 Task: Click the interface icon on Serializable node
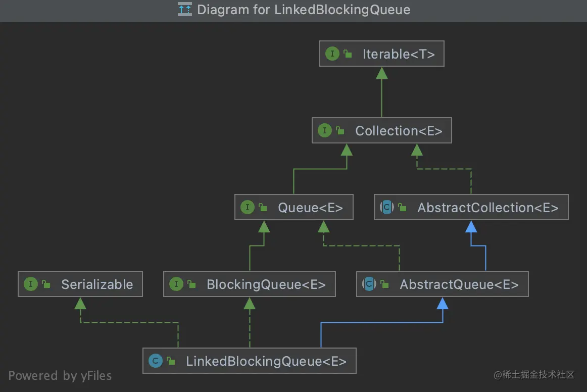[31, 284]
